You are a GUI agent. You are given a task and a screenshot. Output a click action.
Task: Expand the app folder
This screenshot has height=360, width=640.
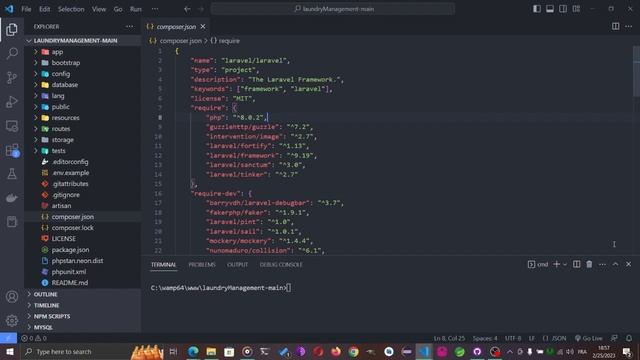coord(57,52)
